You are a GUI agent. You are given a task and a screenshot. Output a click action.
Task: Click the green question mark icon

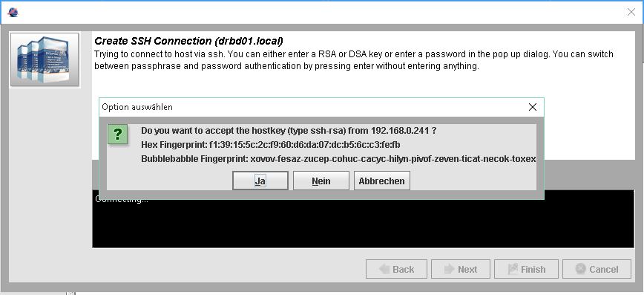(x=117, y=134)
